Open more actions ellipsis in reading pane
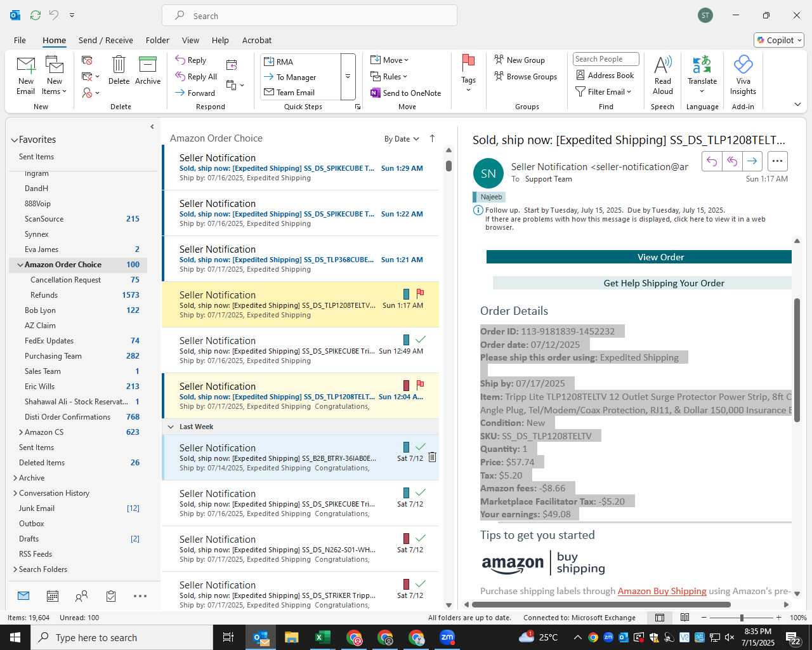The height and width of the screenshot is (650, 812). point(778,161)
